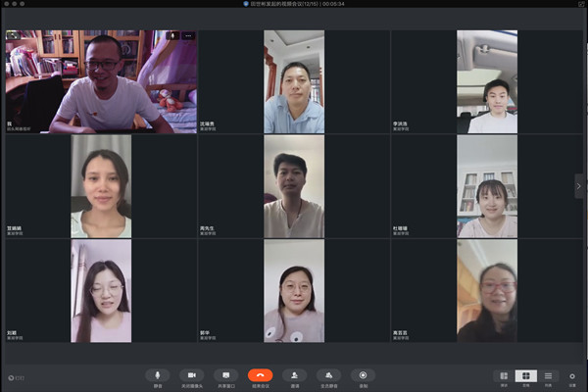Switch to speaker view layout

pyautogui.click(x=504, y=376)
